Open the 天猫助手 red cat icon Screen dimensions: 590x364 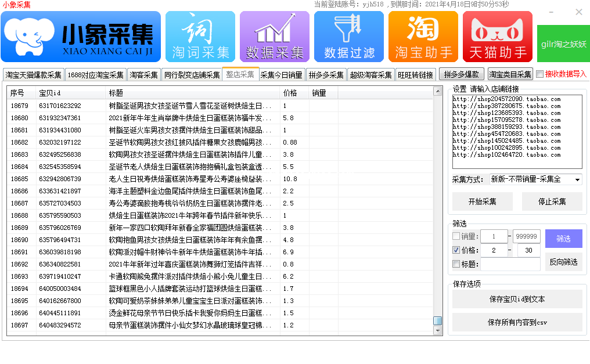[x=498, y=37]
